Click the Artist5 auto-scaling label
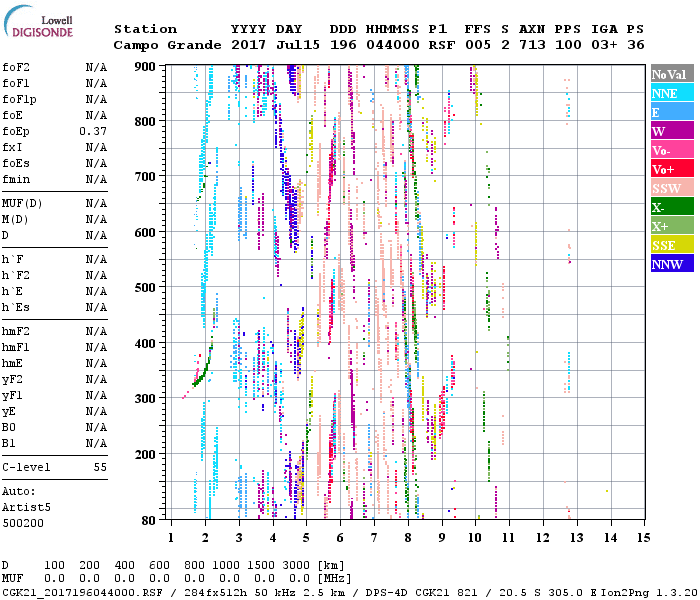 point(26,507)
